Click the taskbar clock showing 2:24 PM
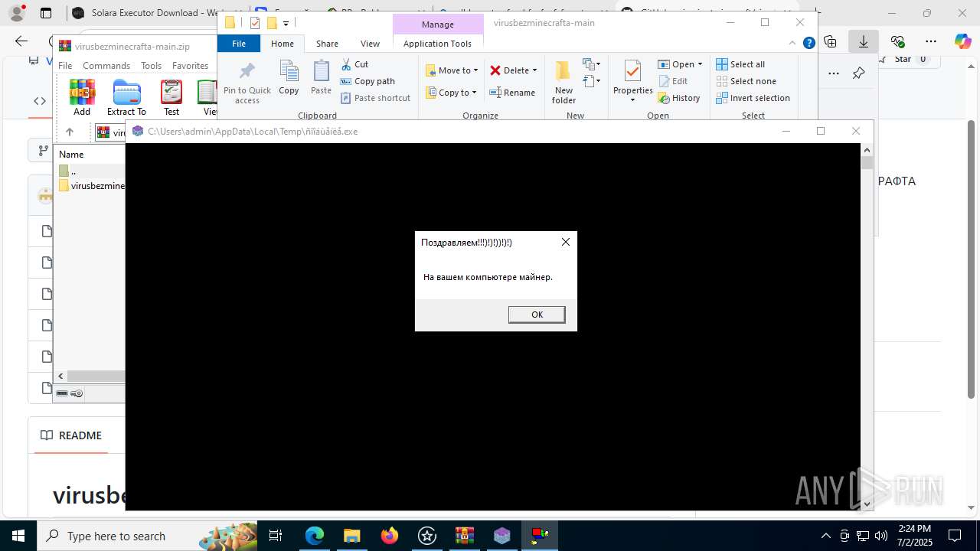This screenshot has width=980, height=551. pyautogui.click(x=915, y=536)
